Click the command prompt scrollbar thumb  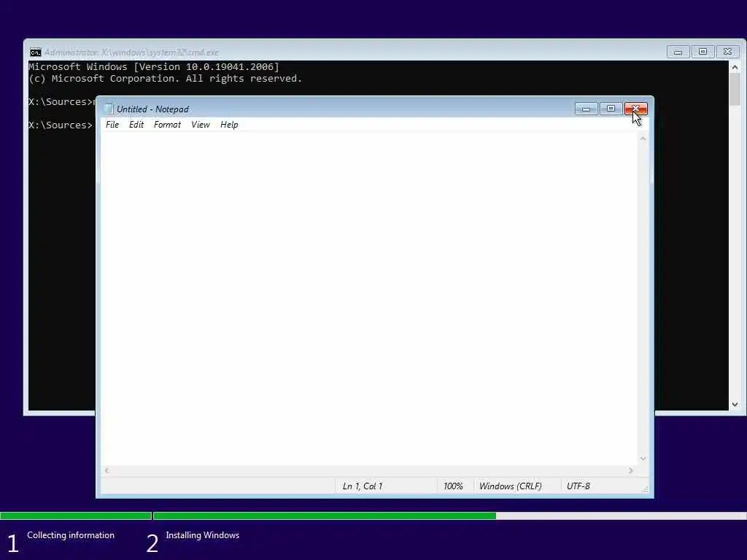735,89
